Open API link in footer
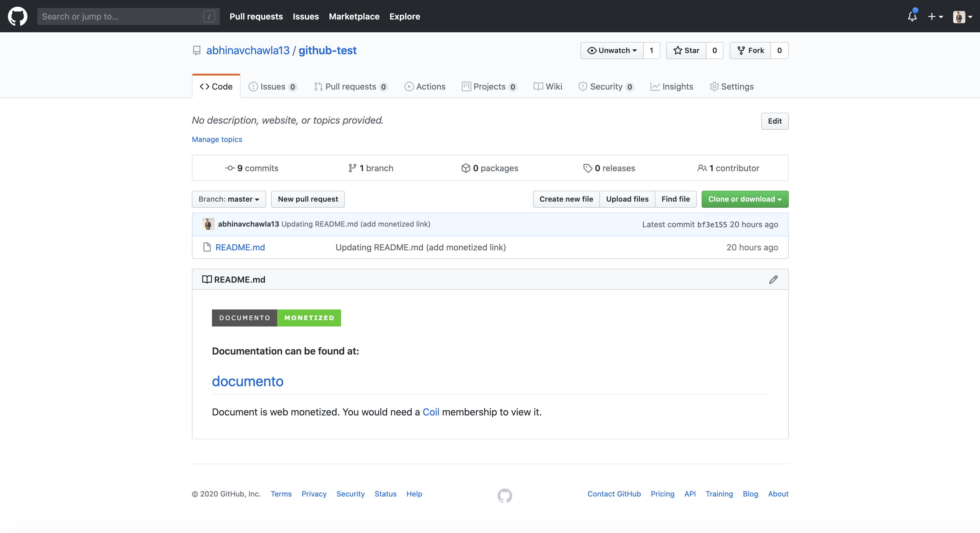The image size is (980, 533). tap(690, 494)
